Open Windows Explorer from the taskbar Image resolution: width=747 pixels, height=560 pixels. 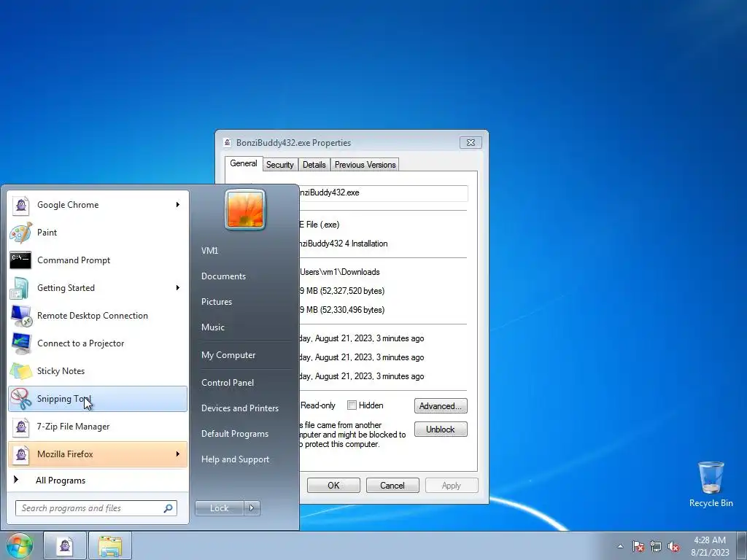pos(110,545)
